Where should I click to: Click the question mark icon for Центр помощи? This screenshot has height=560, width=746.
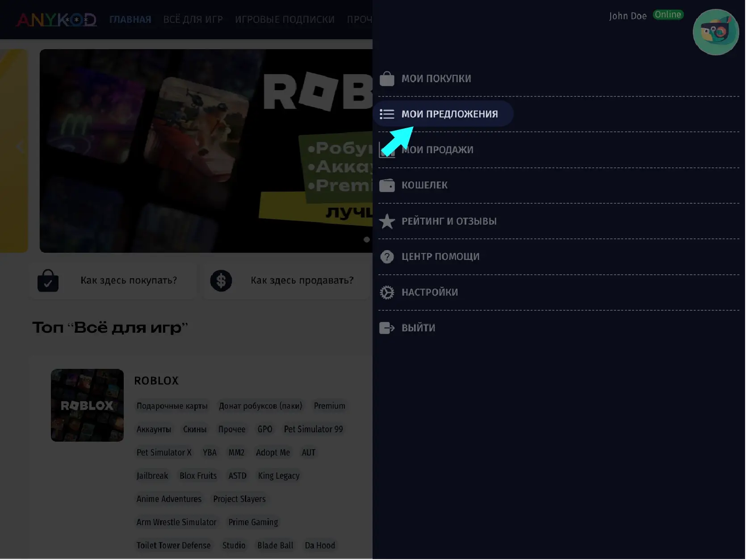click(387, 257)
